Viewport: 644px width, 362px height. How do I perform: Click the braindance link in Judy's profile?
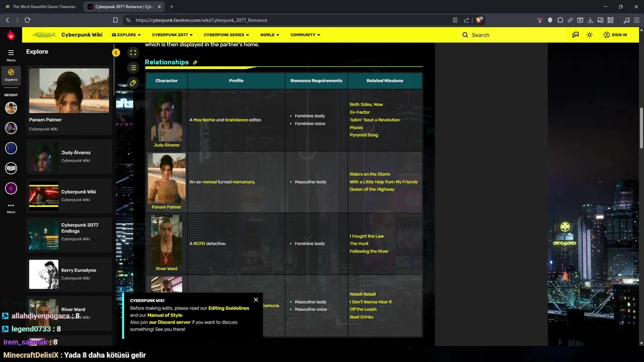(236, 120)
